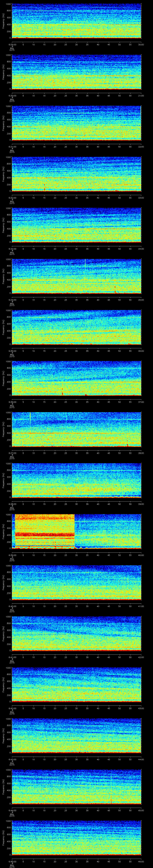Image resolution: width=153 pixels, height=868 pixels.
Task: Click the 43:00 end time label
Action: coord(141,708)
